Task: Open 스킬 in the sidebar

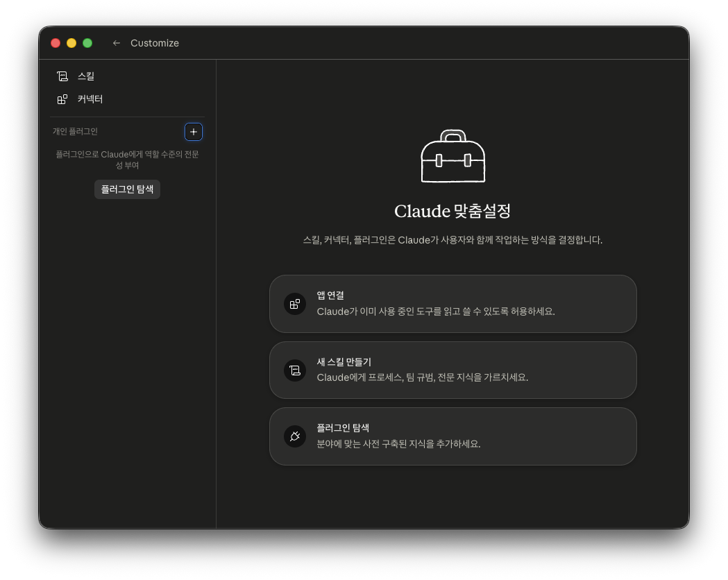Action: pyautogui.click(x=127, y=76)
